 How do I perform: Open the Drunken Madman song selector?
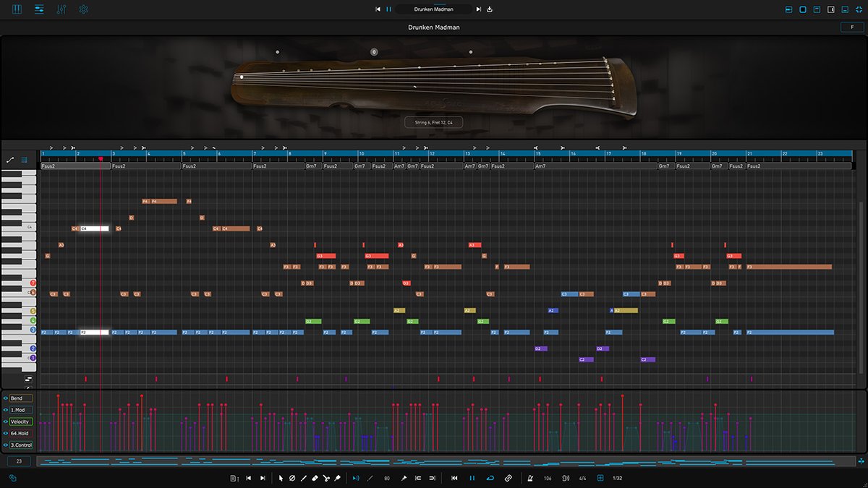point(434,9)
